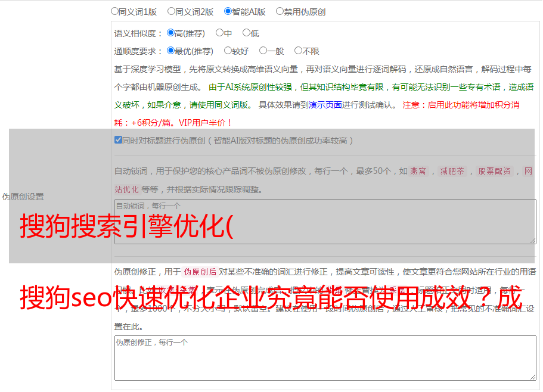Screen dimensions: 543x392
Task: Set 通顺度要求 to 较好
Action: (x=228, y=51)
